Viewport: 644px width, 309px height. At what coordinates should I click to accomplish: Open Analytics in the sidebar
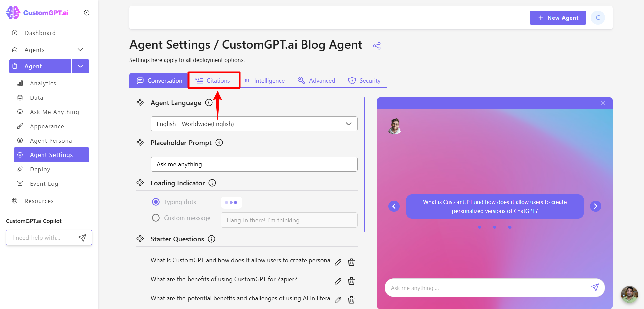(x=43, y=83)
